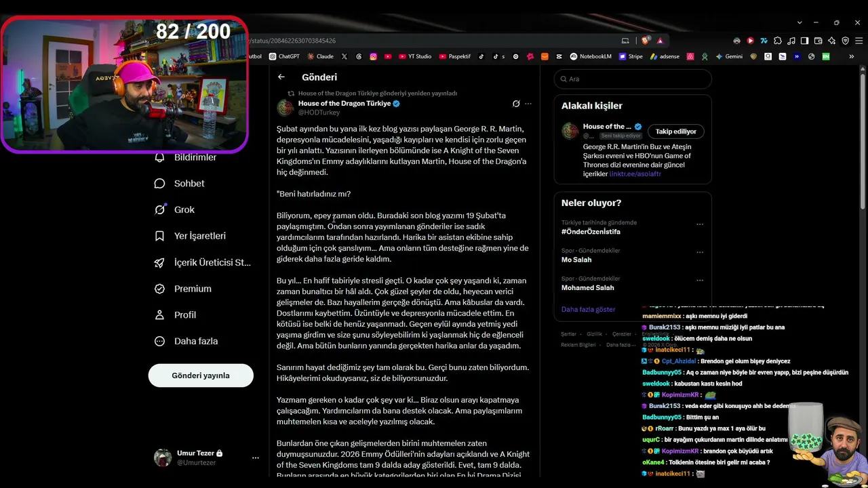
Task: Click the Takip ediliyor button
Action: (675, 131)
